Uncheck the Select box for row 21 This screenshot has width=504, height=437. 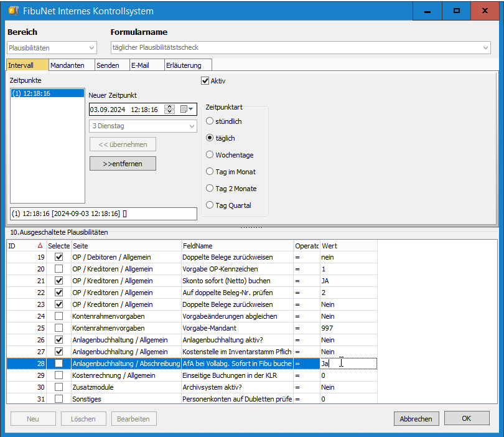point(59,281)
